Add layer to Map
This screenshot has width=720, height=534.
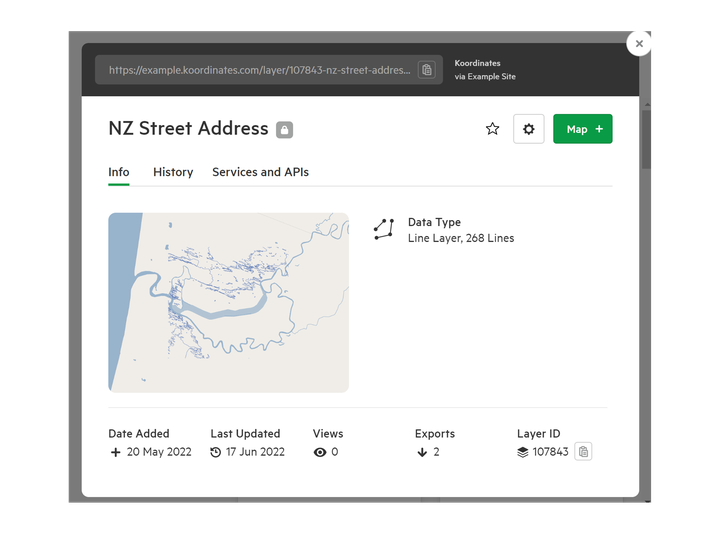click(583, 129)
